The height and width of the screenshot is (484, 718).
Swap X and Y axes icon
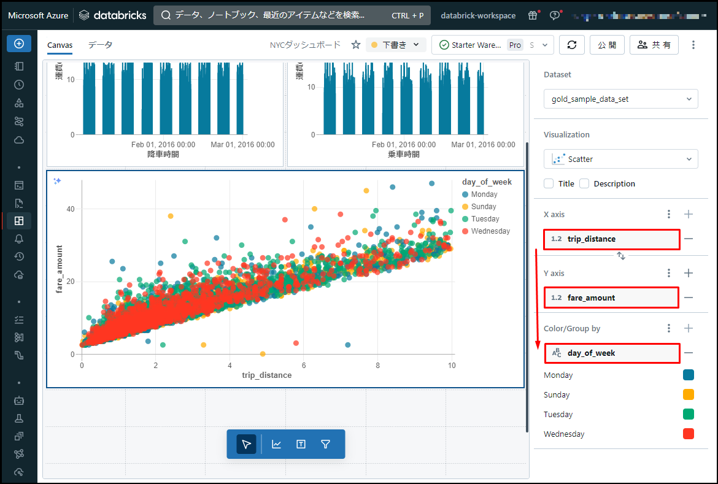[x=621, y=256]
